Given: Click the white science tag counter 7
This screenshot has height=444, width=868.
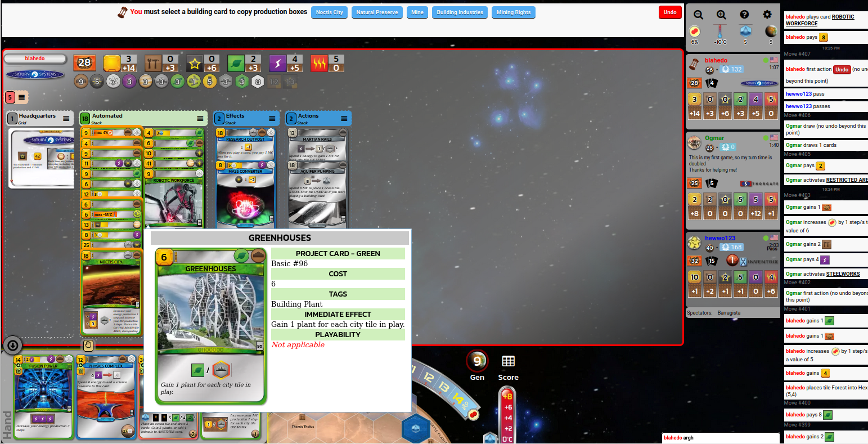Looking at the screenshot, I should pyautogui.click(x=113, y=82).
